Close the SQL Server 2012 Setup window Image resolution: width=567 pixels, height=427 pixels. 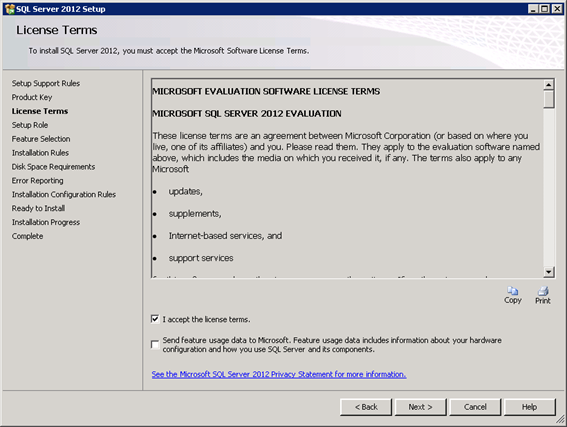(557, 9)
